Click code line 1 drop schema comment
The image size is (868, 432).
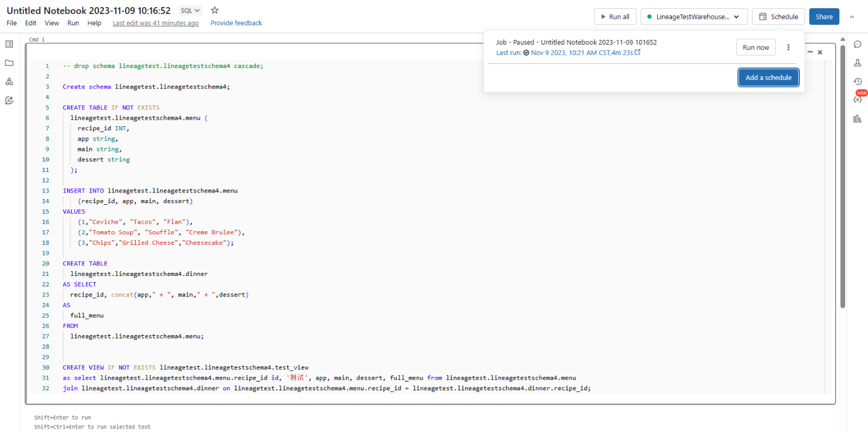(163, 66)
